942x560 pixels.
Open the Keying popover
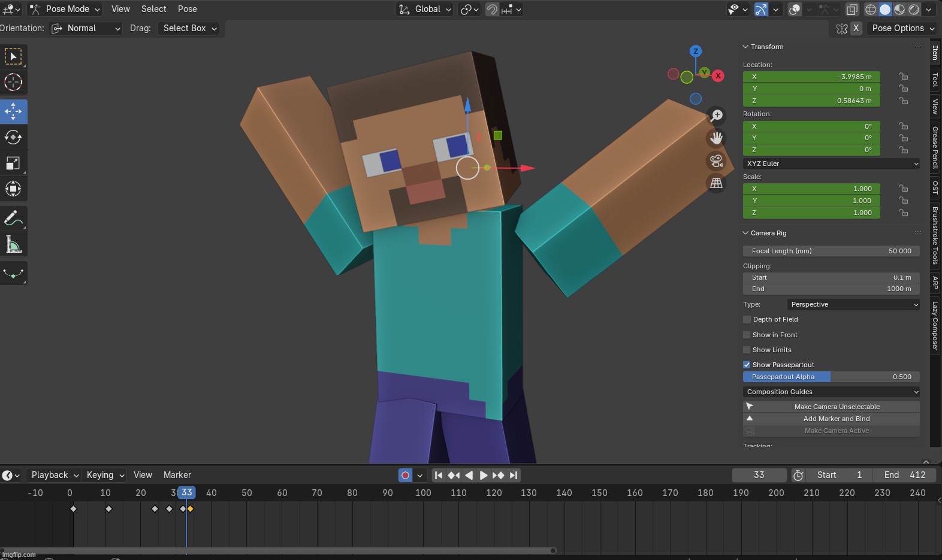click(105, 475)
